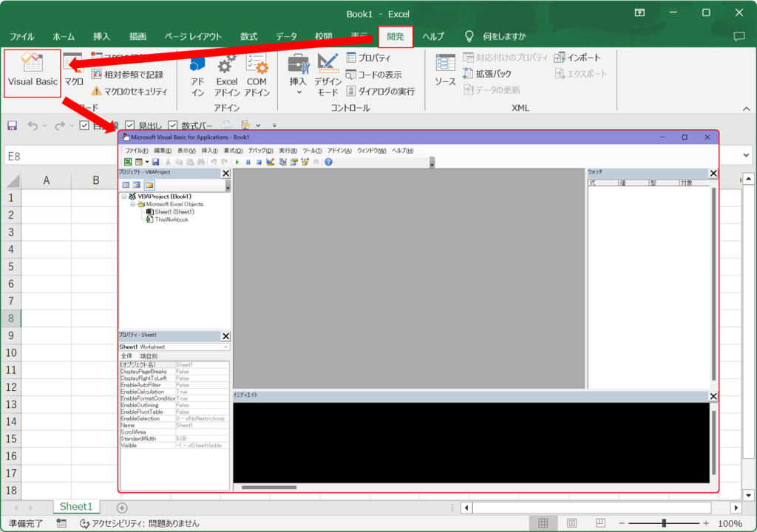This screenshot has height=532, width=757.
Task: Click the save icon in the VBA toolbar
Action: pos(155,162)
